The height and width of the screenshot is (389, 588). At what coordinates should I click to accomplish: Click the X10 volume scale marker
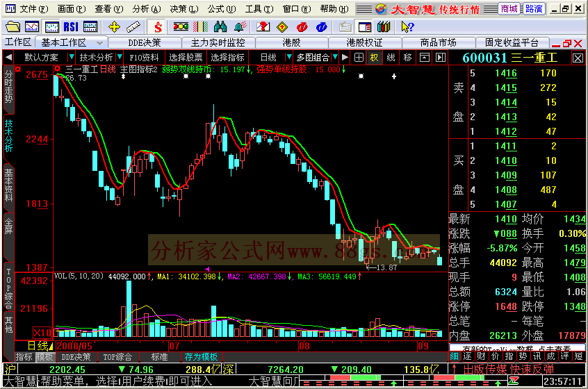(x=42, y=333)
